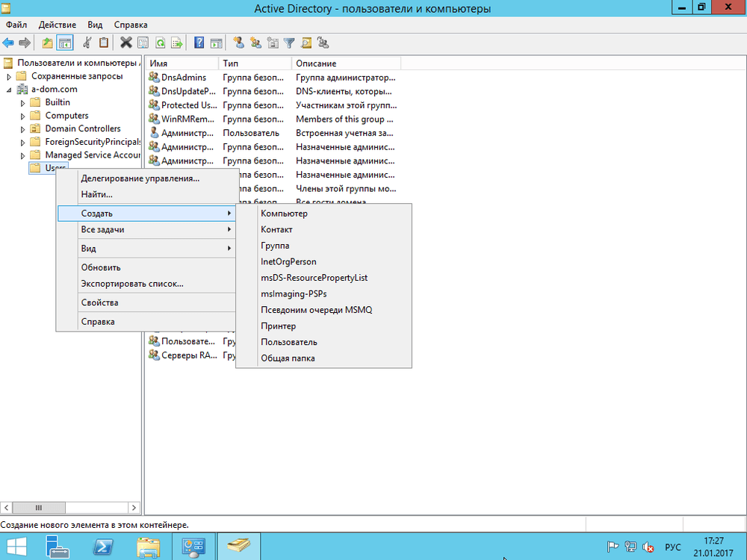Sort the list by the Описание column
This screenshot has width=747, height=560.
(x=346, y=63)
